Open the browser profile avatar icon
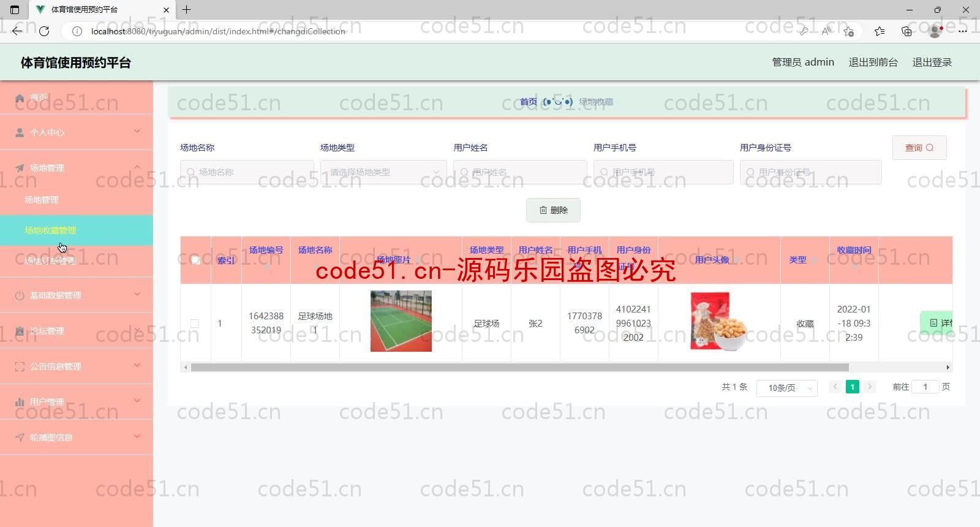Screen dimensions: 980x527 tap(935, 31)
